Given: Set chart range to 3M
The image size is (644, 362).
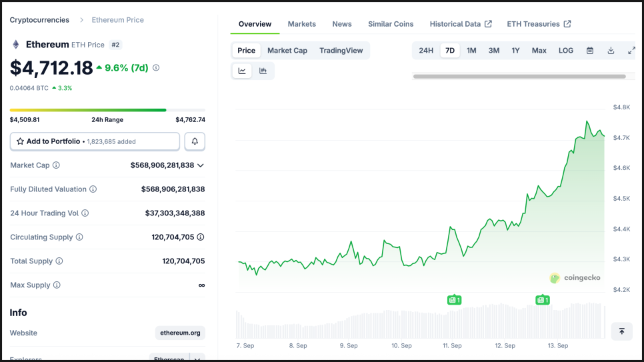Looking at the screenshot, I should point(494,51).
